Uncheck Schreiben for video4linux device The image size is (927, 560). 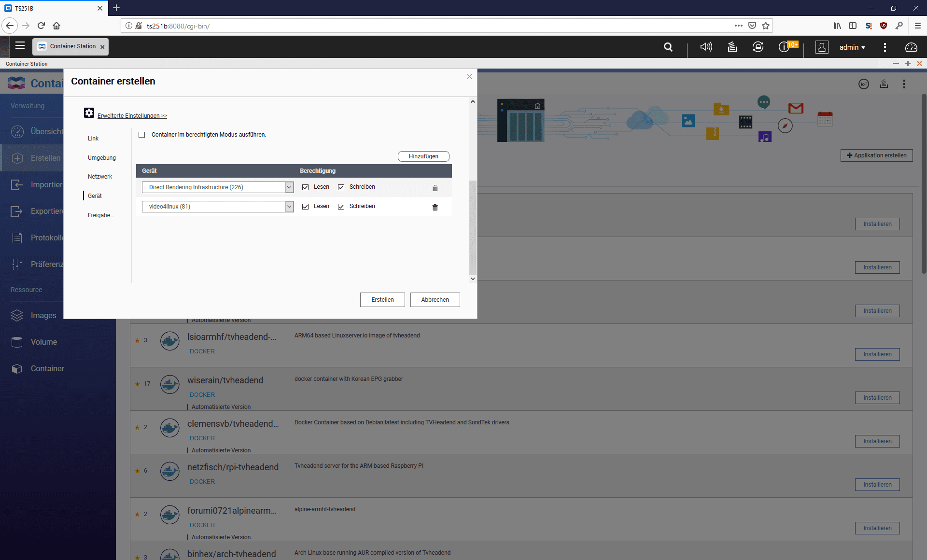point(341,207)
